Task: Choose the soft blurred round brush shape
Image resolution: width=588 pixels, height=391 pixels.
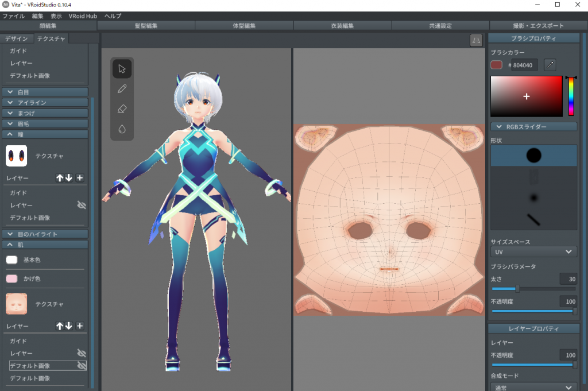Action: pos(533,198)
